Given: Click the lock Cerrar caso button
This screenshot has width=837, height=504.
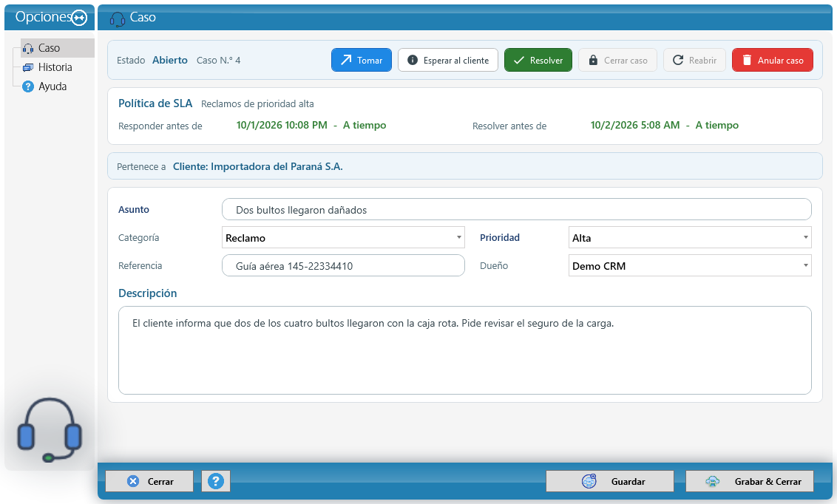Looking at the screenshot, I should 617,61.
